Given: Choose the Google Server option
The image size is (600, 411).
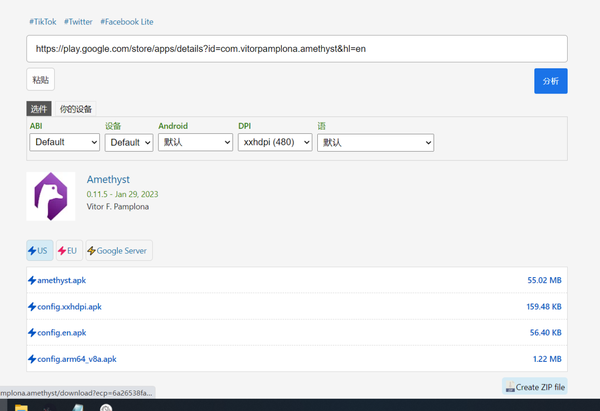Looking at the screenshot, I should click(119, 251).
